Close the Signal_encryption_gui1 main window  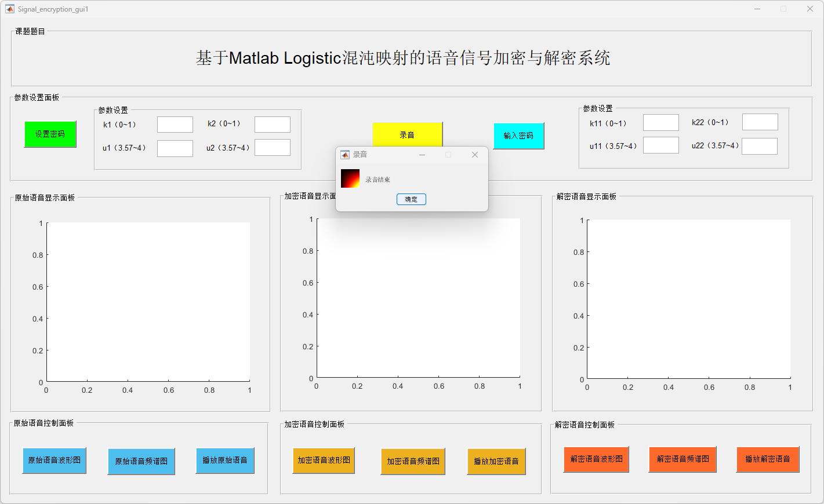tap(810, 9)
